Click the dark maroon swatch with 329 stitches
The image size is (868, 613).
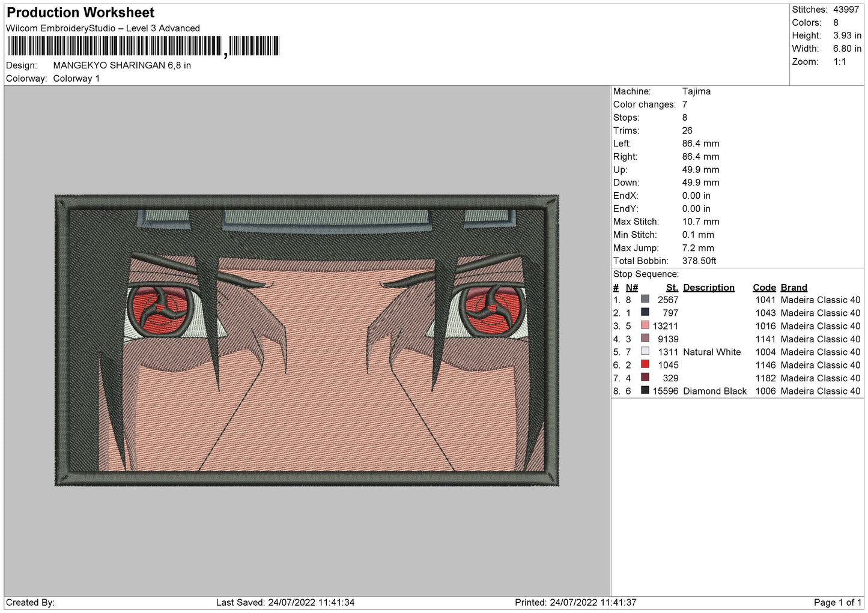click(x=645, y=377)
